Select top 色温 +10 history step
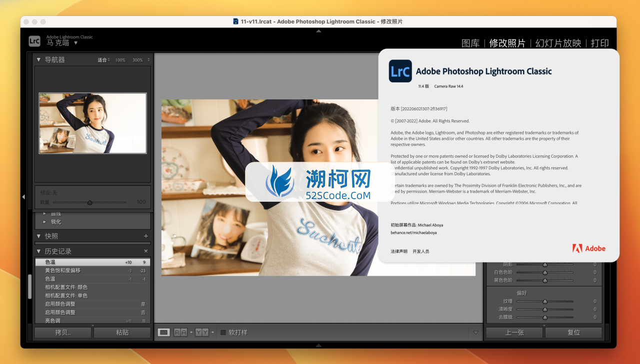Viewport: 640px width, 364px height. (x=92, y=262)
